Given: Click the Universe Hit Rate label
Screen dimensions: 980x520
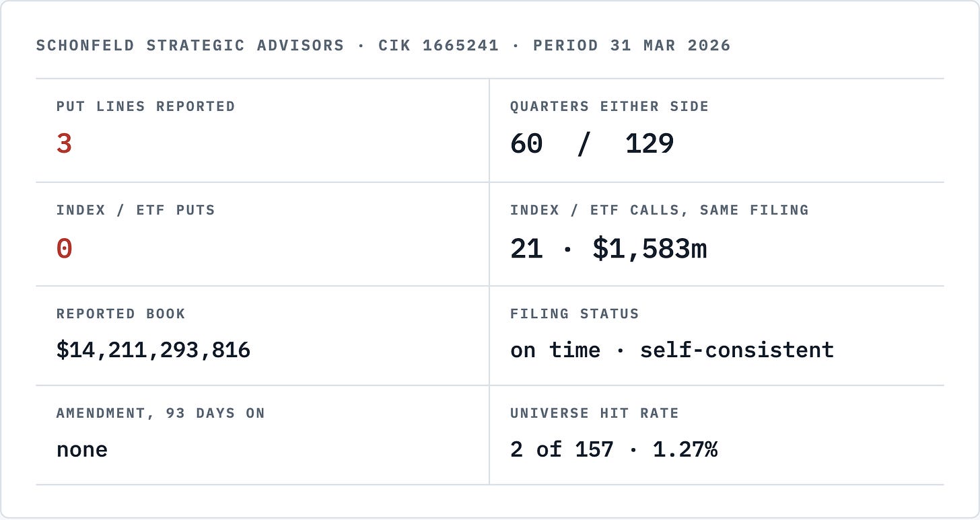Looking at the screenshot, I should [x=594, y=413].
